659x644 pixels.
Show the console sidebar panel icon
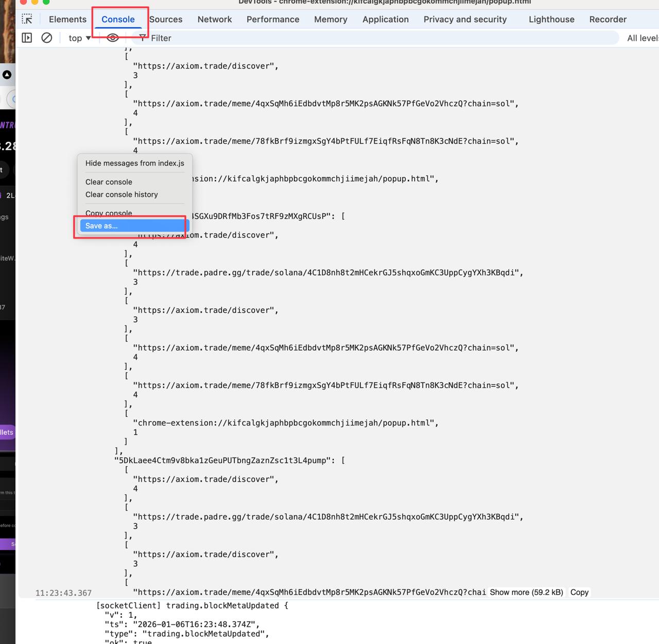(x=27, y=38)
